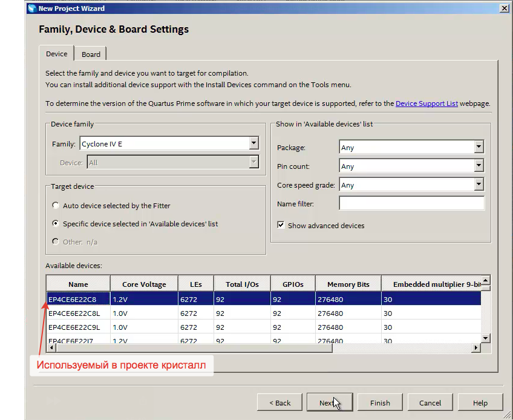Click the scroll up arrow of device list
Viewport: 513px width, 420px height.
point(486,280)
